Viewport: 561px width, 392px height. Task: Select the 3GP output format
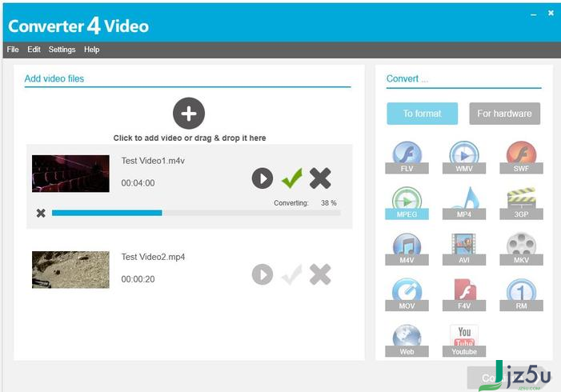(521, 202)
